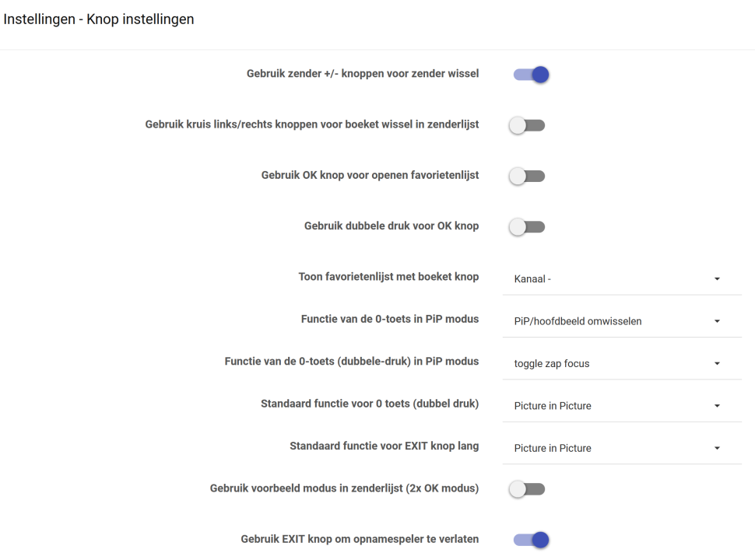Open the 'toggle zap focus' dropdown
This screenshot has width=755, height=560.
(x=621, y=363)
